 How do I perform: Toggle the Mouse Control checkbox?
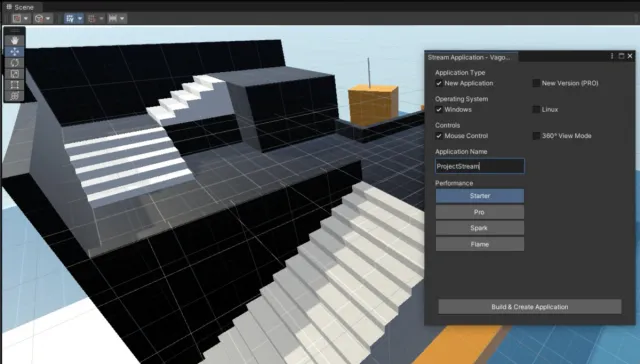[x=439, y=136]
